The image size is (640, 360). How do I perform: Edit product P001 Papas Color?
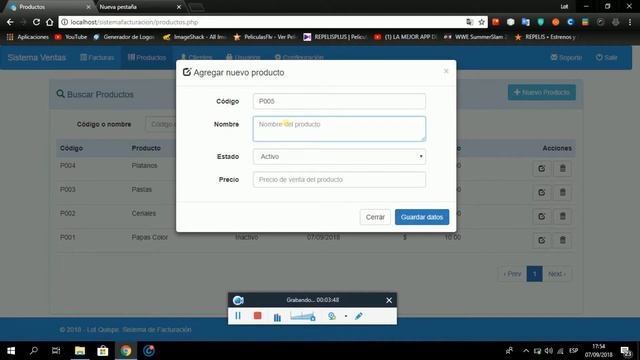[x=542, y=240]
